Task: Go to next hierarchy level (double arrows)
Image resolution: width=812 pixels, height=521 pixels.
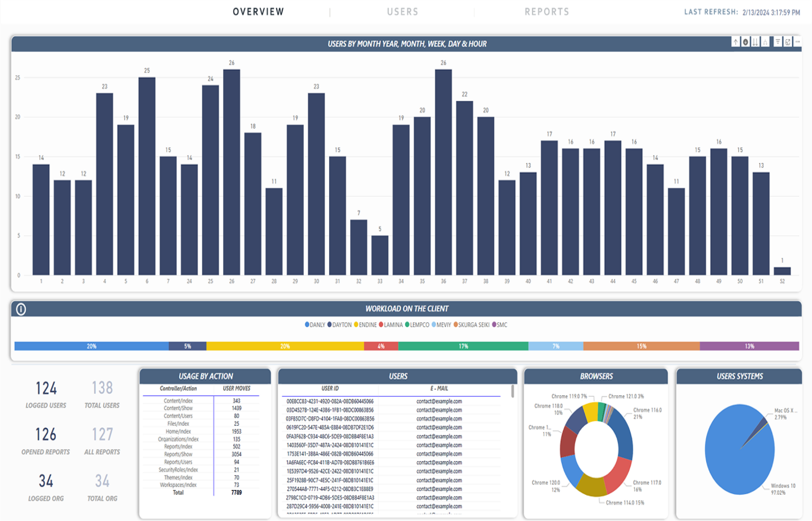Action: point(755,42)
